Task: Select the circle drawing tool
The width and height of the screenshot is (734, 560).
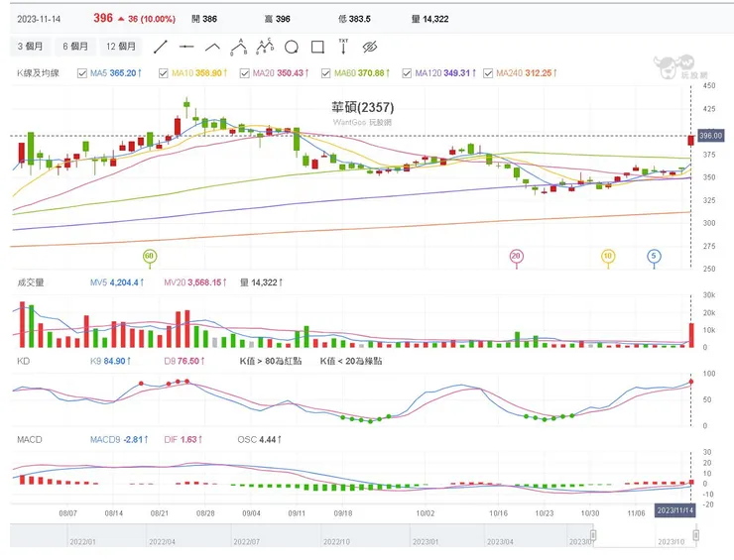Action: click(292, 47)
